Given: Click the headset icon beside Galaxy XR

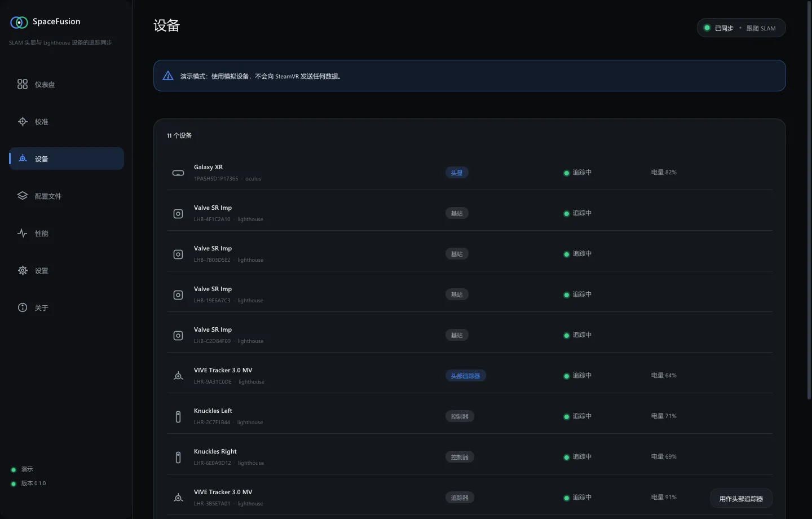Looking at the screenshot, I should pyautogui.click(x=178, y=173).
